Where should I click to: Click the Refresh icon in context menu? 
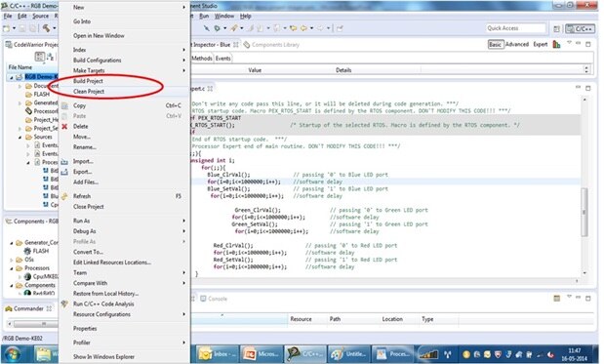[64, 196]
